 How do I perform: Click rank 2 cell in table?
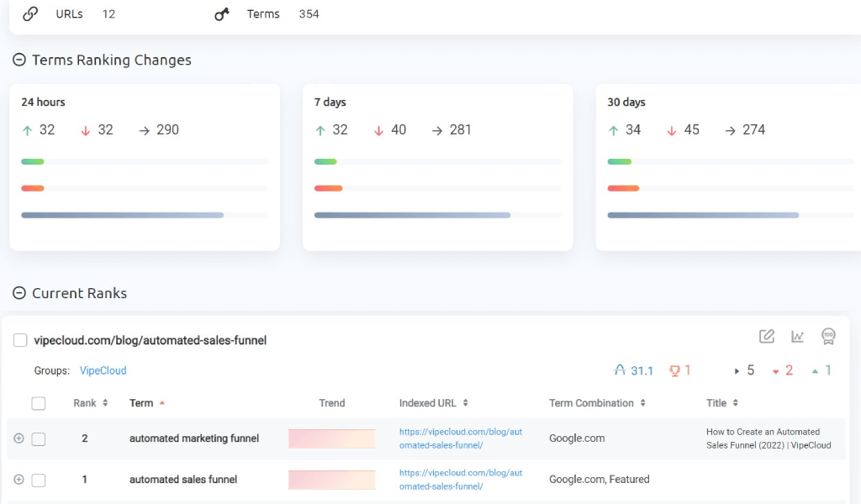point(85,438)
